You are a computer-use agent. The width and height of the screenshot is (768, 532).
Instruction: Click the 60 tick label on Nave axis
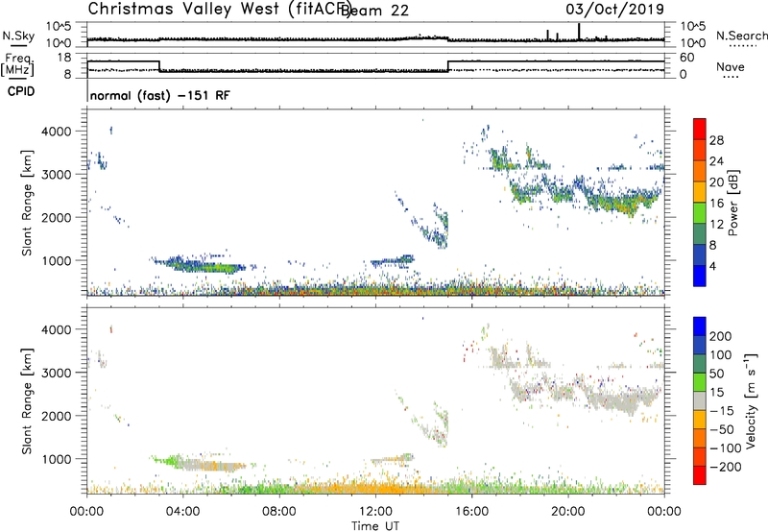(x=686, y=58)
